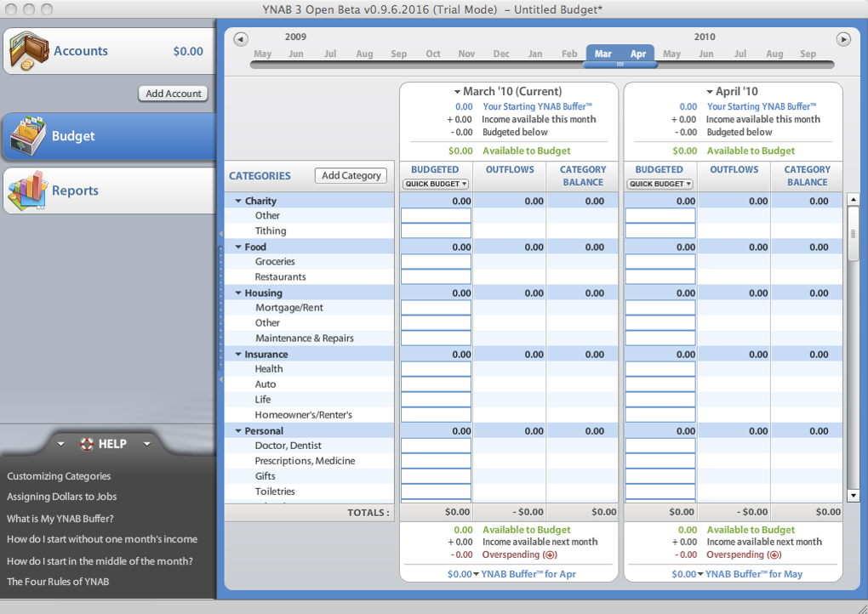The width and height of the screenshot is (868, 614).
Task: Open the YNAB Buffer for Apr dropdown
Action: click(x=476, y=574)
